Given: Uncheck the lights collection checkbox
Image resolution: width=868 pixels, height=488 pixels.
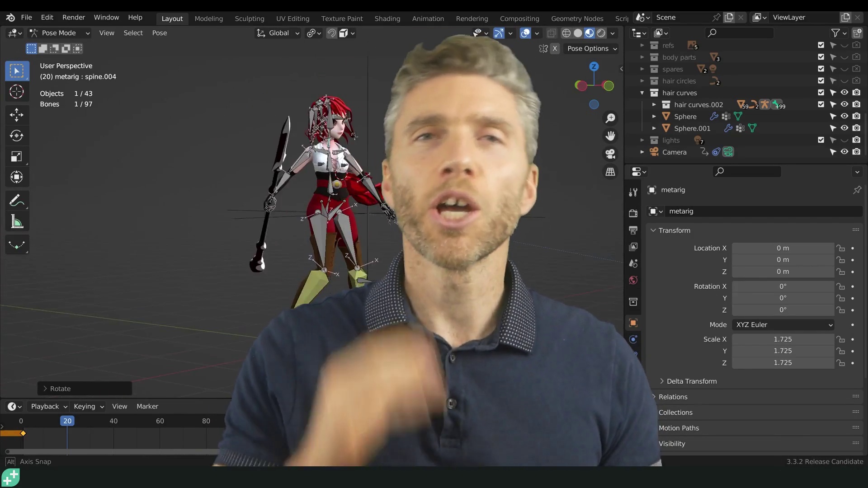Looking at the screenshot, I should click(821, 140).
